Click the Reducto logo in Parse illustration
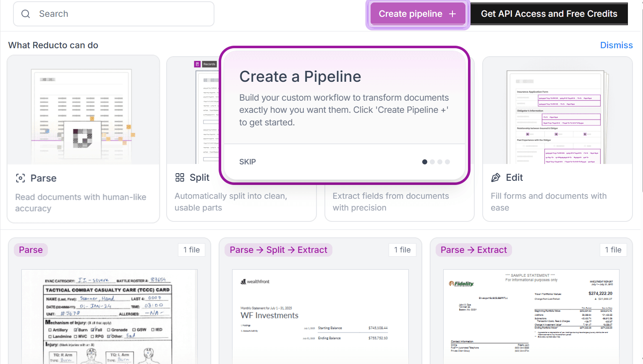This screenshot has width=643, height=364. [x=82, y=139]
